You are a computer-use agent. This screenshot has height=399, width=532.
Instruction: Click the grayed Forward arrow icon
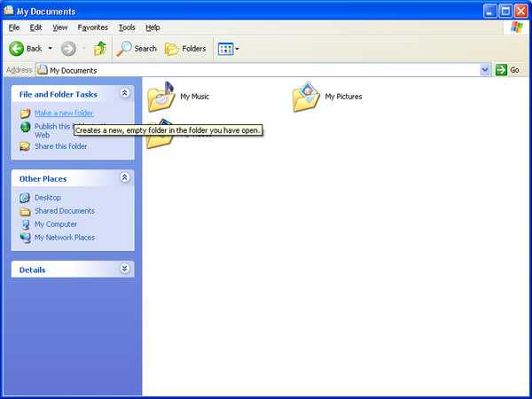[x=68, y=49]
